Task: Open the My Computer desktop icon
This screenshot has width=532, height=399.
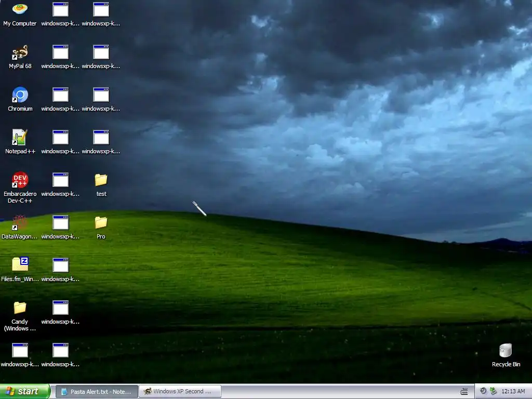Action: [20, 9]
